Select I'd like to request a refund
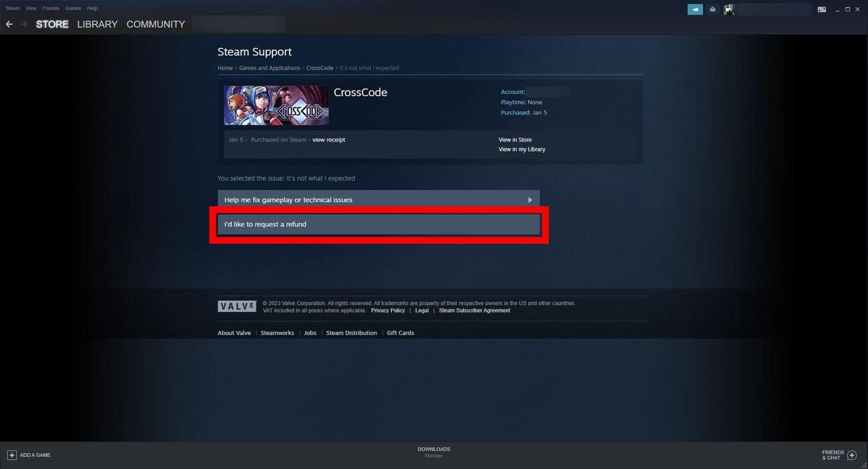Image resolution: width=868 pixels, height=469 pixels. click(379, 224)
